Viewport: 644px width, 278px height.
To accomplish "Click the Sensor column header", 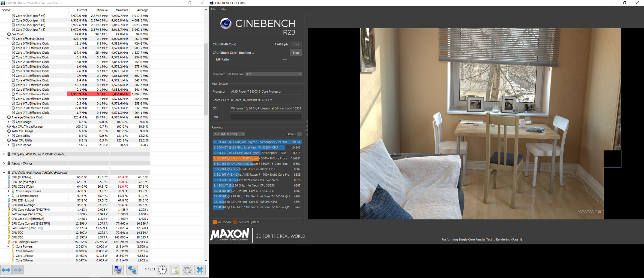I will click(34, 10).
